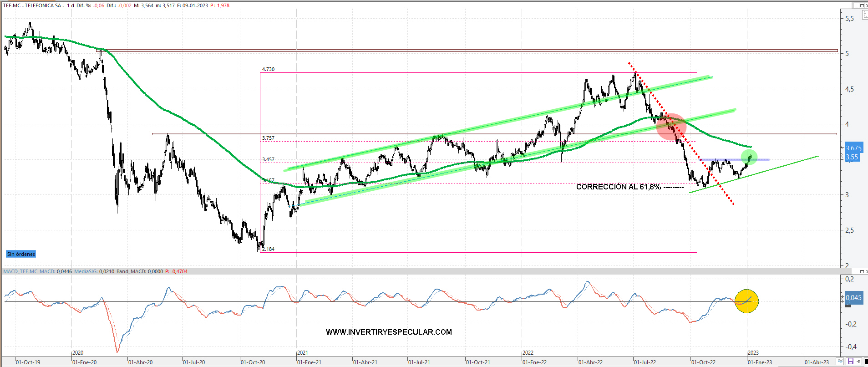Click the 'Sin órdenes' label
Image resolution: width=868 pixels, height=367 pixels.
(x=21, y=254)
